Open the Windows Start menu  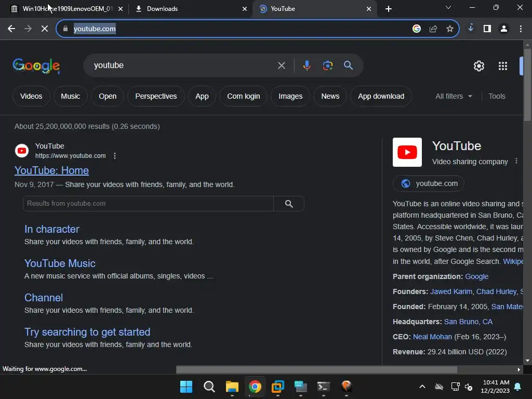coord(187,387)
